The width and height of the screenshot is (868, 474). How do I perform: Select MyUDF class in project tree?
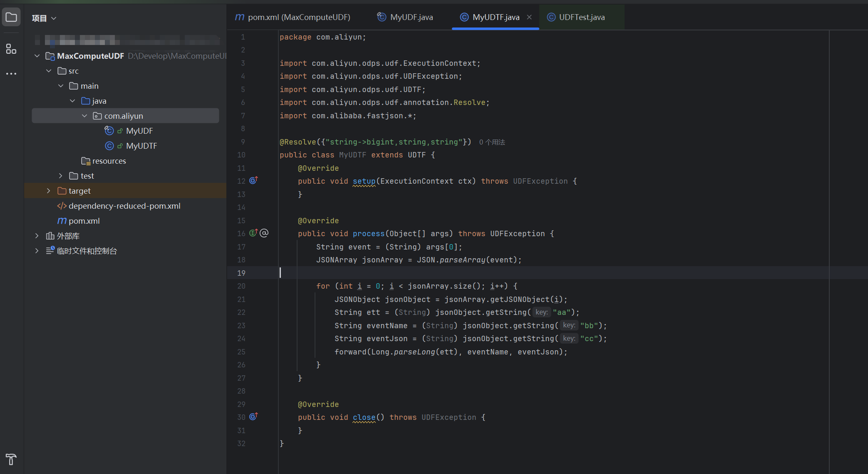[139, 131]
